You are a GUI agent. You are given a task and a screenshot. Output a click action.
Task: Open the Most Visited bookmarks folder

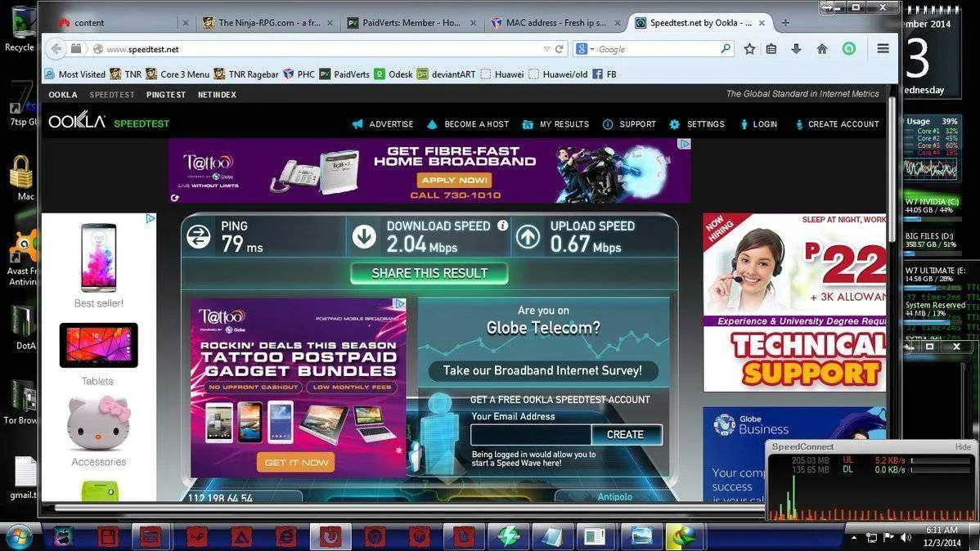point(74,74)
